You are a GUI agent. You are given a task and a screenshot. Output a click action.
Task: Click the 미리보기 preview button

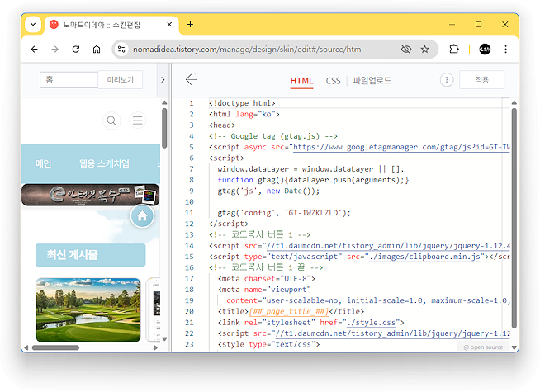121,80
